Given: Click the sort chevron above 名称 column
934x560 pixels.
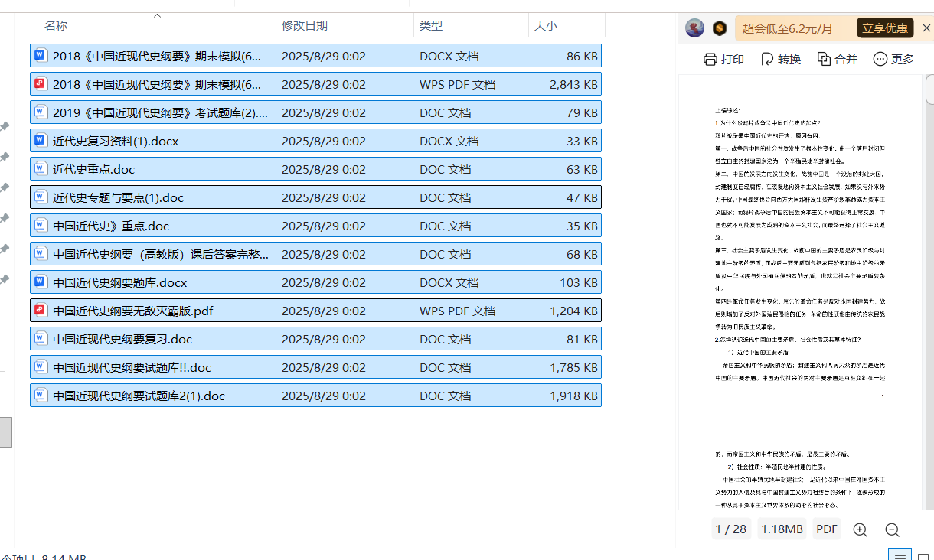Looking at the screenshot, I should click(x=158, y=15).
